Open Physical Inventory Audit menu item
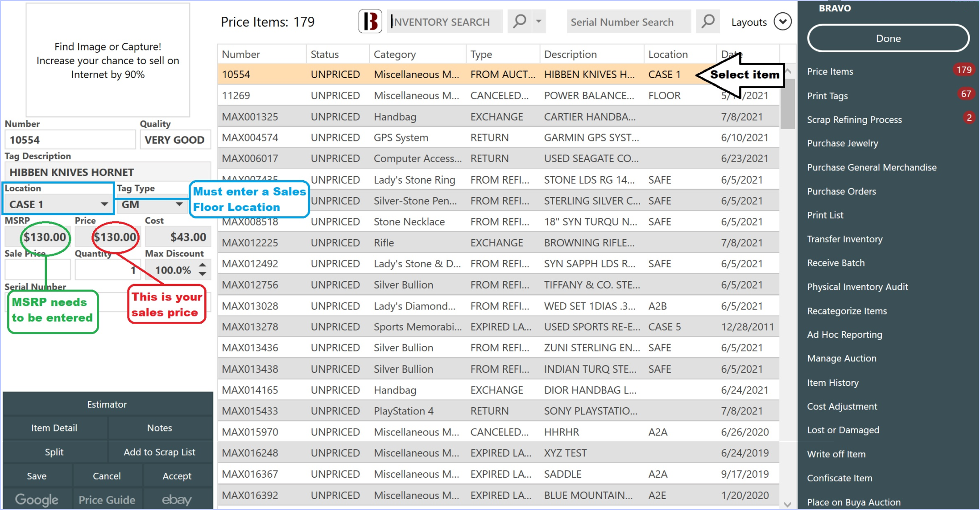Viewport: 980px width, 510px height. [x=857, y=287]
